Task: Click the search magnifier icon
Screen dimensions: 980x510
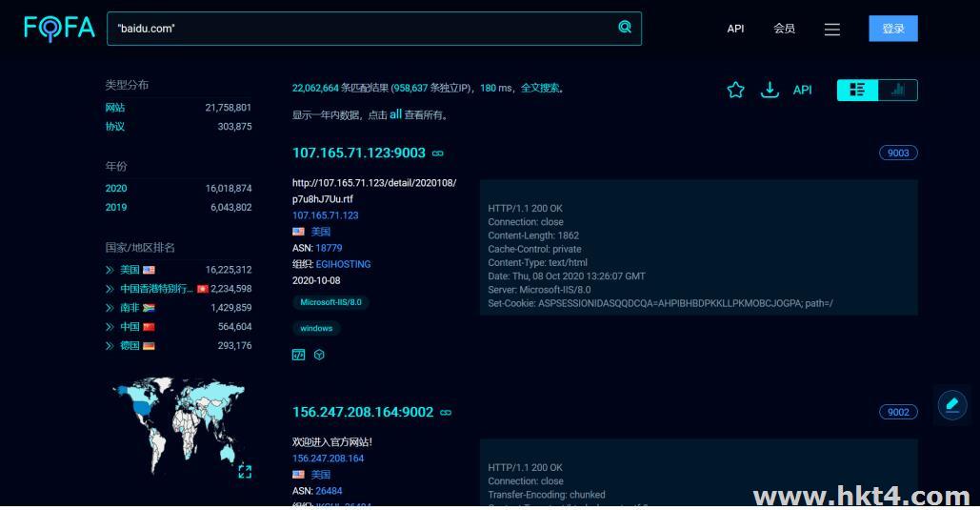Action: (x=625, y=27)
